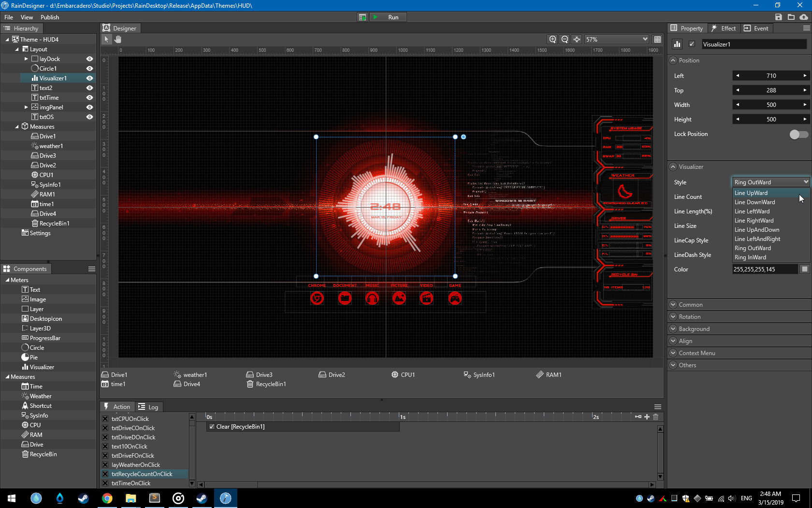Toggle the designer grid display icon

(x=657, y=39)
